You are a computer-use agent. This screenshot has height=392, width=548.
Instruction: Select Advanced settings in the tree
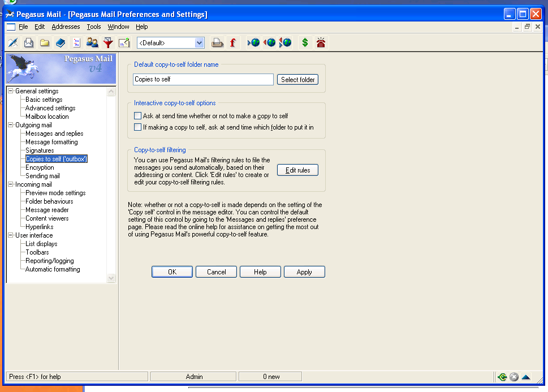coord(50,108)
